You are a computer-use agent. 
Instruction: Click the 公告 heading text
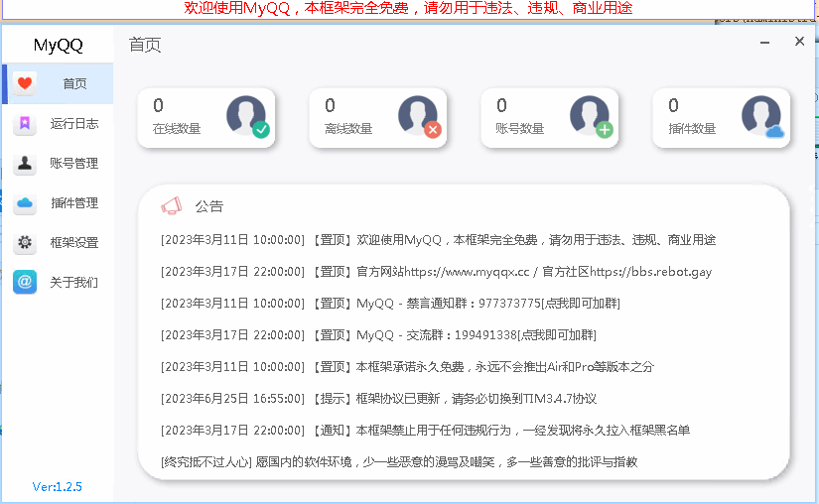pos(208,206)
